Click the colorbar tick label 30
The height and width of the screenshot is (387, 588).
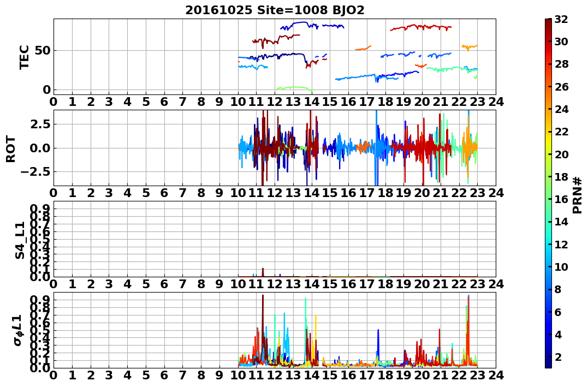561,41
